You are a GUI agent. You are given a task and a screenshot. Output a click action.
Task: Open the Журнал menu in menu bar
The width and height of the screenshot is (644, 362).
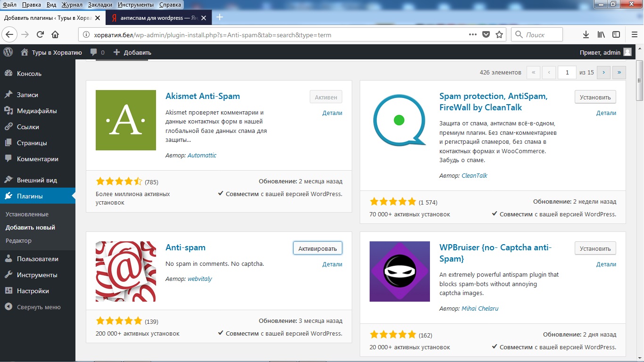coord(72,5)
